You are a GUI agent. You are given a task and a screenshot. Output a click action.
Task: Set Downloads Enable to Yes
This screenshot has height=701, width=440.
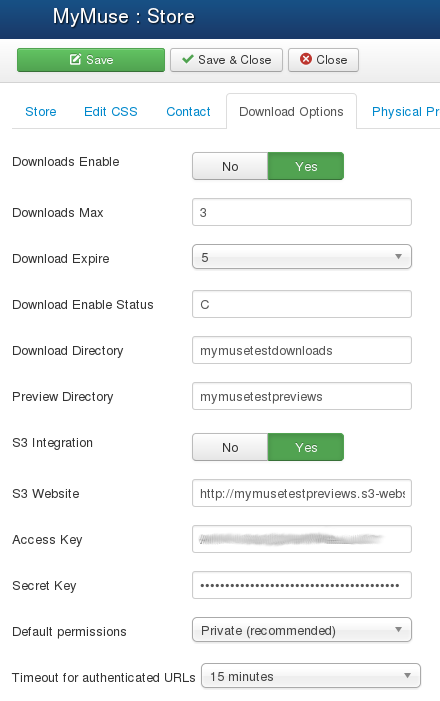coord(306,166)
